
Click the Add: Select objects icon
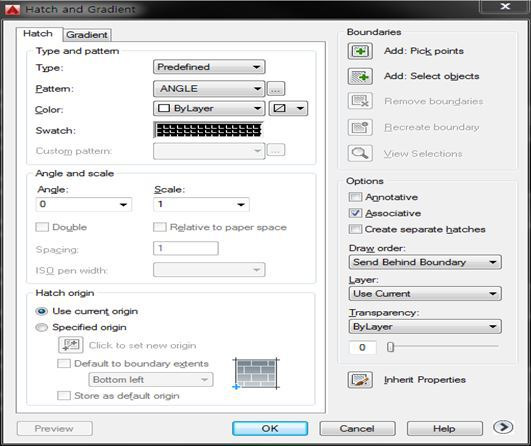(x=360, y=76)
